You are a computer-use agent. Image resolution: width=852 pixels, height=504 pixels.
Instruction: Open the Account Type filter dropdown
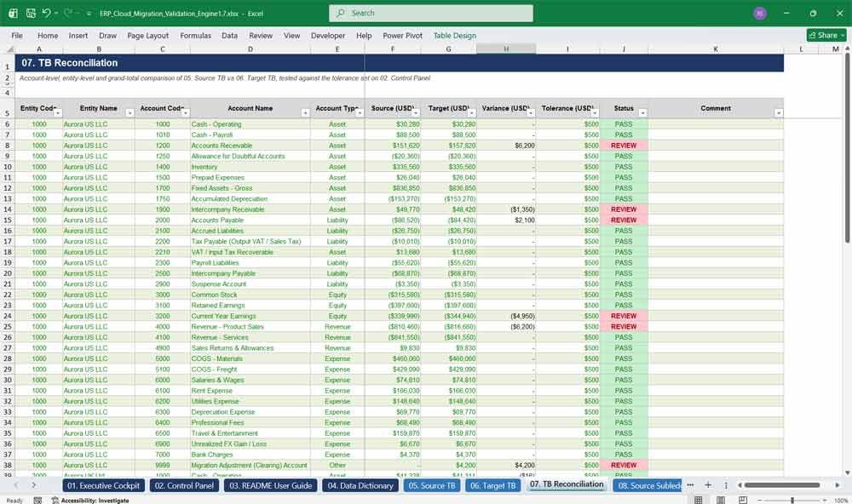(x=360, y=113)
